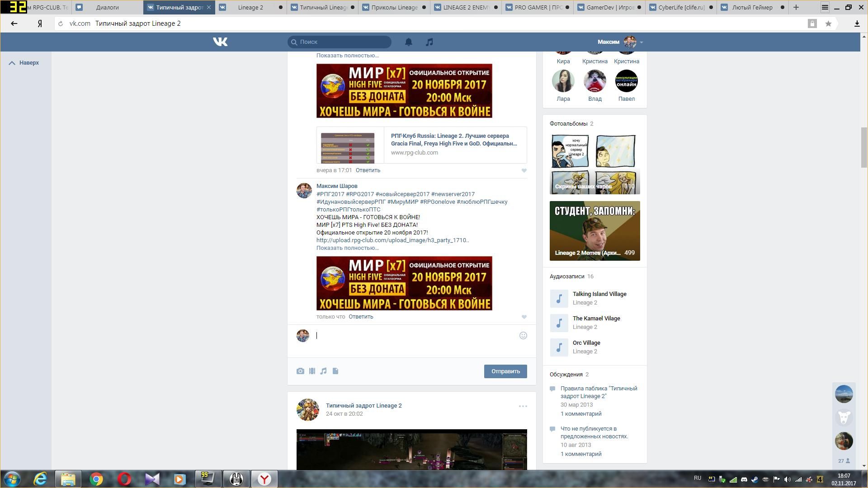Screen dimensions: 868x488
Task: Open emoji picker in comment field
Action: pyautogui.click(x=523, y=335)
